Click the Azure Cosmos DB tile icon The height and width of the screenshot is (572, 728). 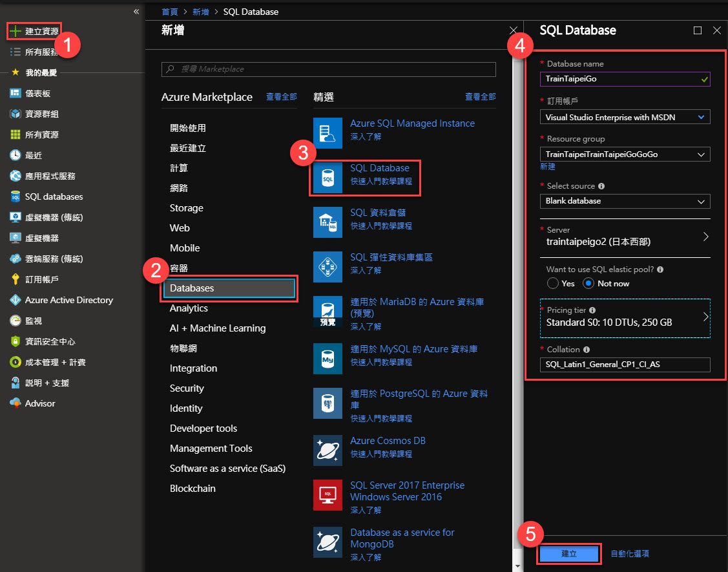328,450
